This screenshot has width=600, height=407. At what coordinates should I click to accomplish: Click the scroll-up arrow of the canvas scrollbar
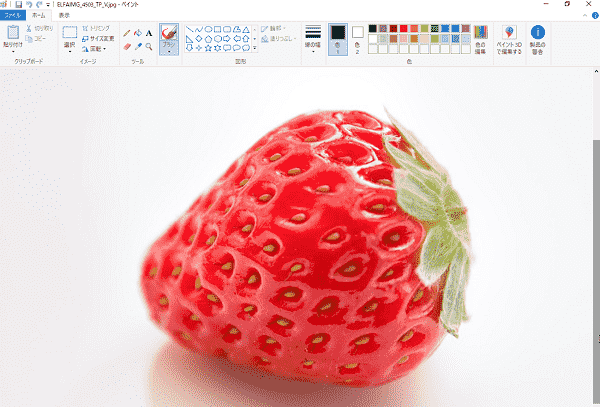pyautogui.click(x=596, y=71)
